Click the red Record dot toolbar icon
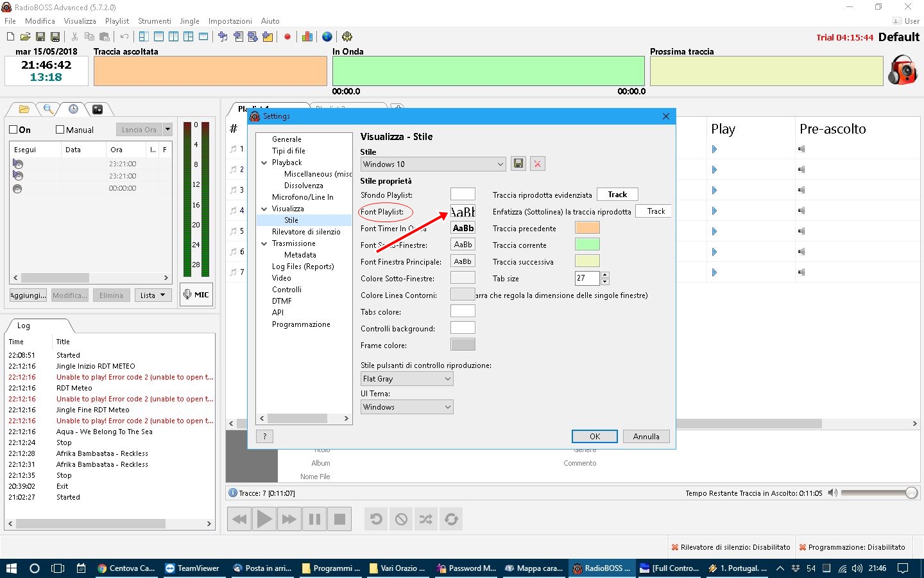This screenshot has height=578, width=924. tap(287, 37)
